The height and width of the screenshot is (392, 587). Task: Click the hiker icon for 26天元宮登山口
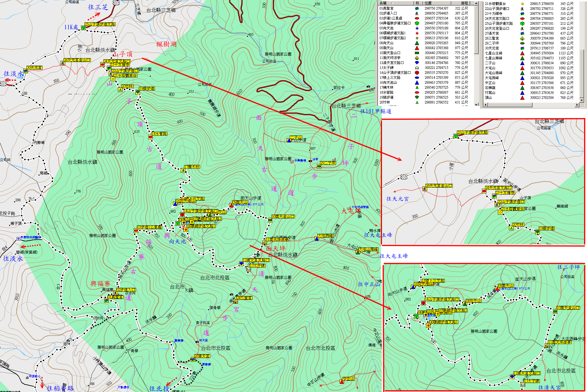[x=522, y=28]
